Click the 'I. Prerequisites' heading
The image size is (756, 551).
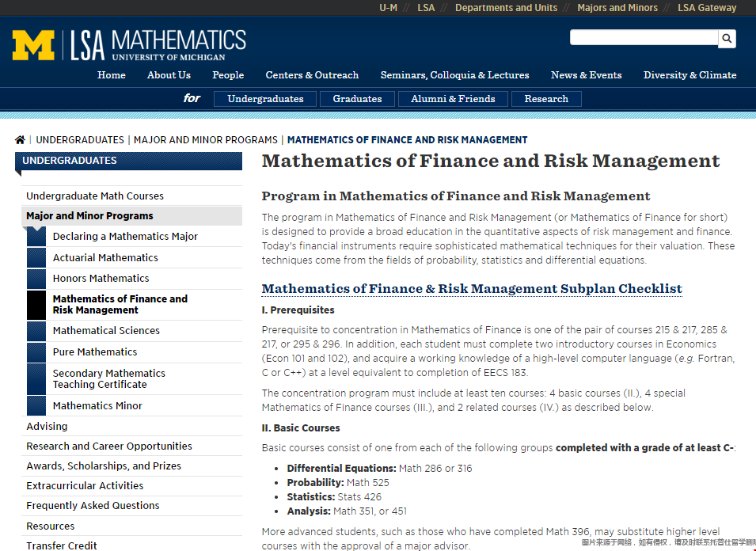pyautogui.click(x=298, y=310)
